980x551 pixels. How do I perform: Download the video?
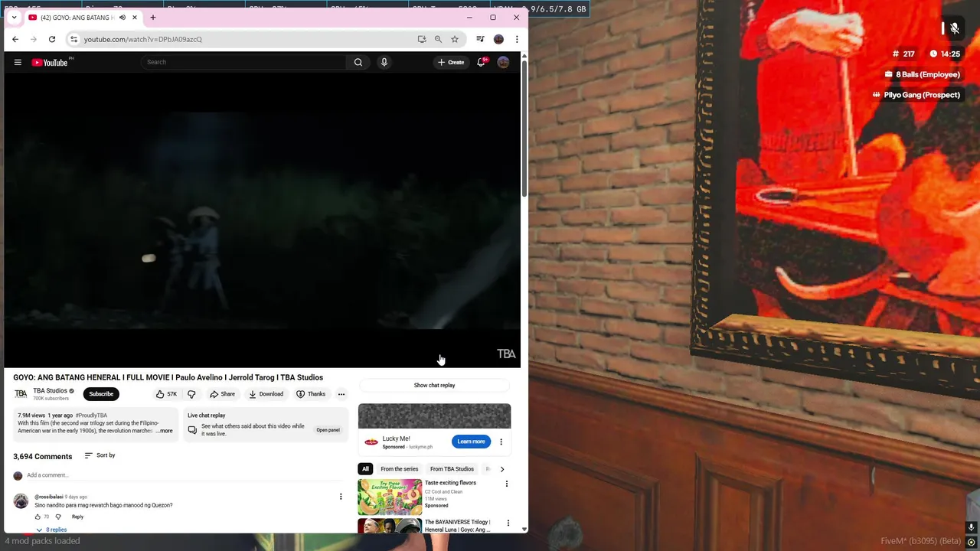266,394
